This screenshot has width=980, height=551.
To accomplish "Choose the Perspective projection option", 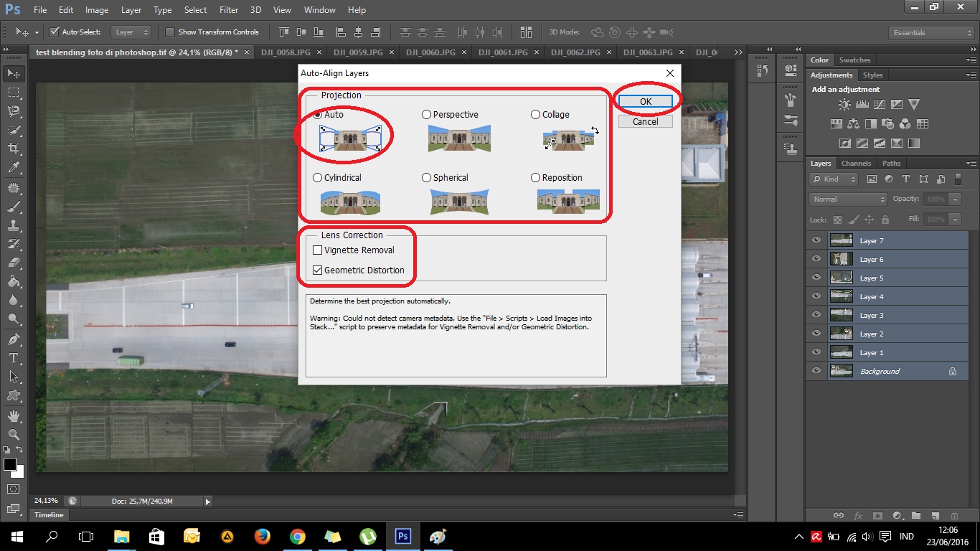I will pyautogui.click(x=427, y=115).
